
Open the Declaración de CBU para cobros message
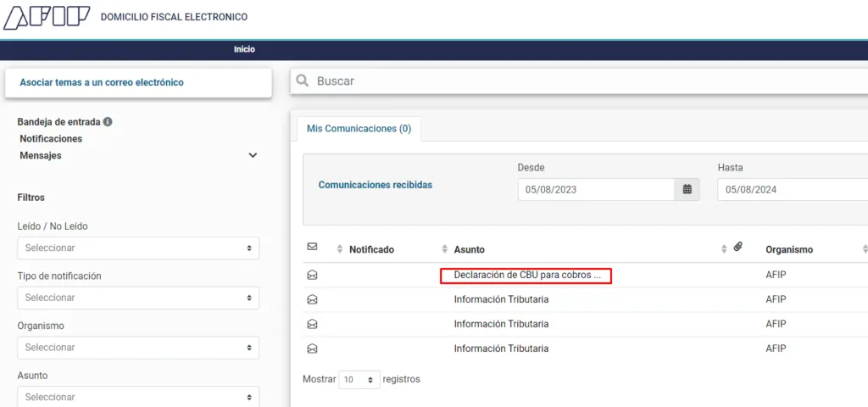coord(526,275)
